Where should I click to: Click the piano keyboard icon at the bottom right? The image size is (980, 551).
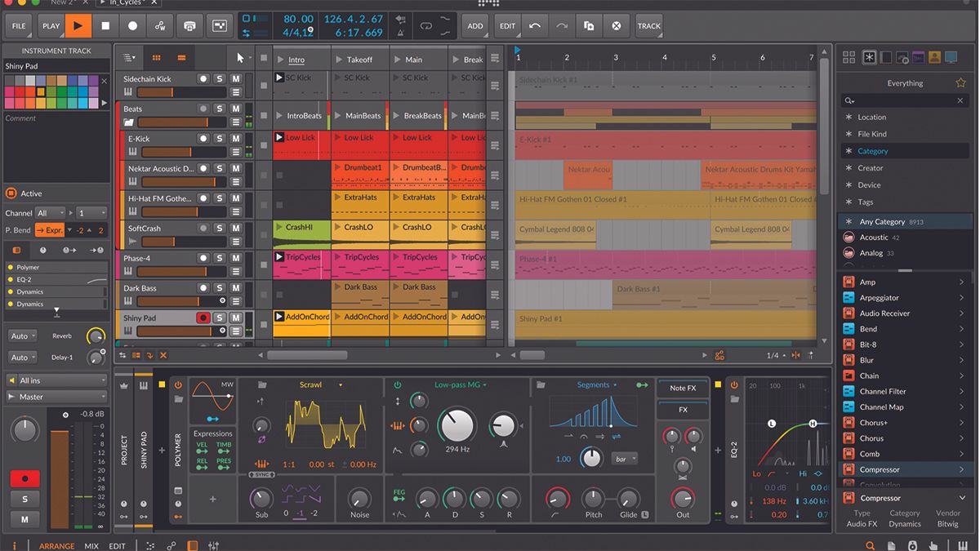point(962,545)
